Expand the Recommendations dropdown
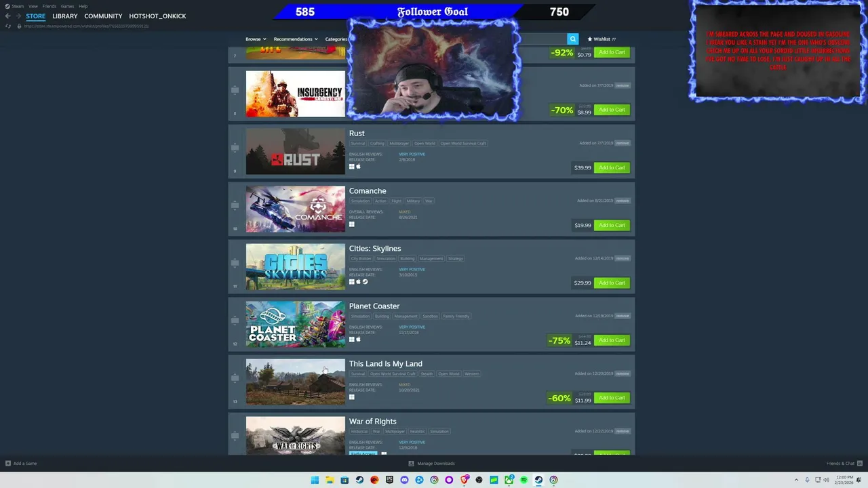 (296, 39)
